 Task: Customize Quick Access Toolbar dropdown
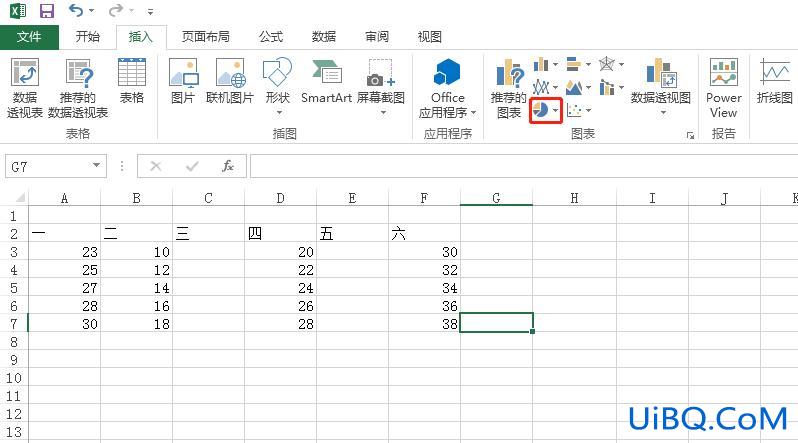point(151,11)
